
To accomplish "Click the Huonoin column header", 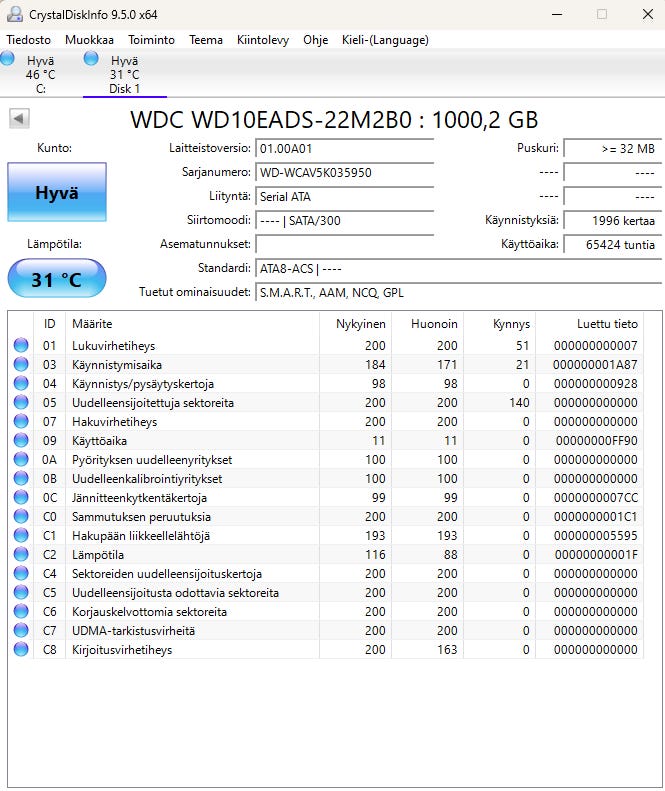I will point(427,324).
